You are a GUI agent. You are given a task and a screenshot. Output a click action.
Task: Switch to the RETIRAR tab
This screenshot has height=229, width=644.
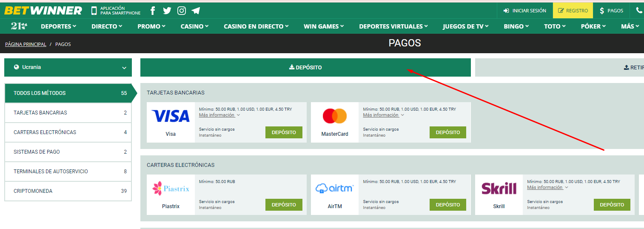tap(559, 67)
